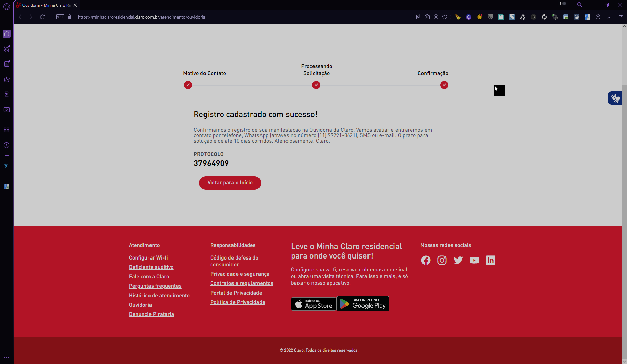Open the Política de Privacidade link
This screenshot has height=364, width=627.
[238, 302]
